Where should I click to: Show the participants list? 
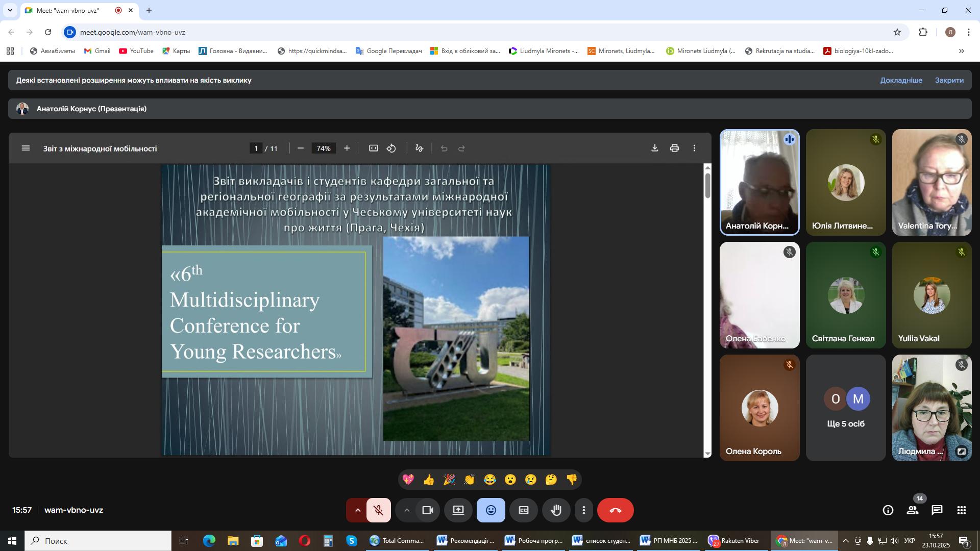point(912,510)
